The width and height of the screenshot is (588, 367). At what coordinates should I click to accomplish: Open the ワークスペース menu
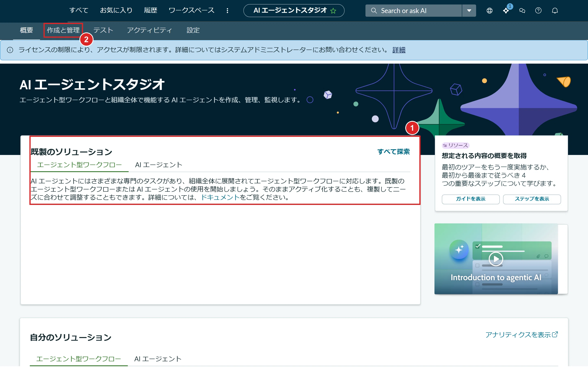click(192, 10)
